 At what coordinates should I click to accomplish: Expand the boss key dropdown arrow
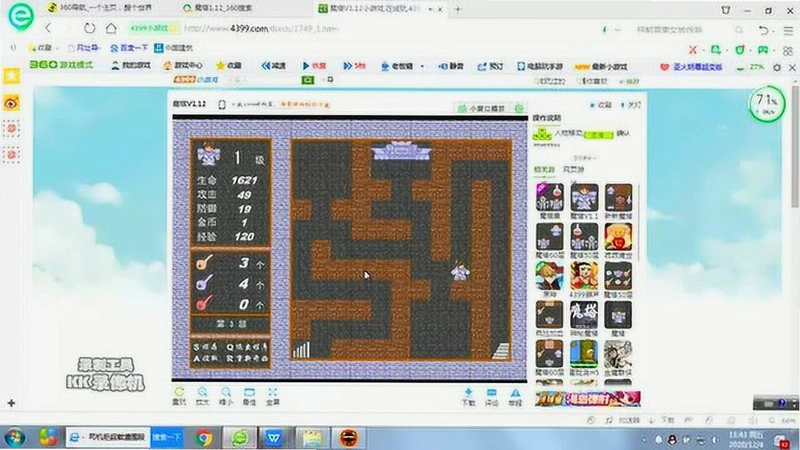click(422, 66)
